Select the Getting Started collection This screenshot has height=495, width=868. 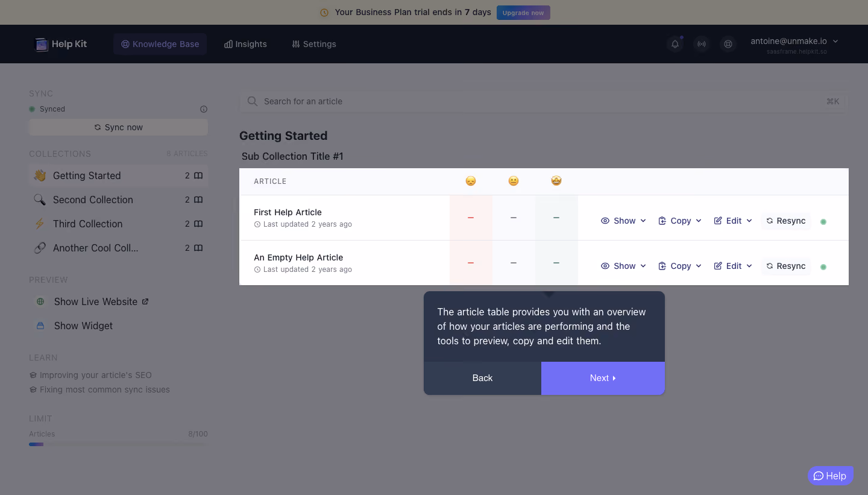[118, 175]
